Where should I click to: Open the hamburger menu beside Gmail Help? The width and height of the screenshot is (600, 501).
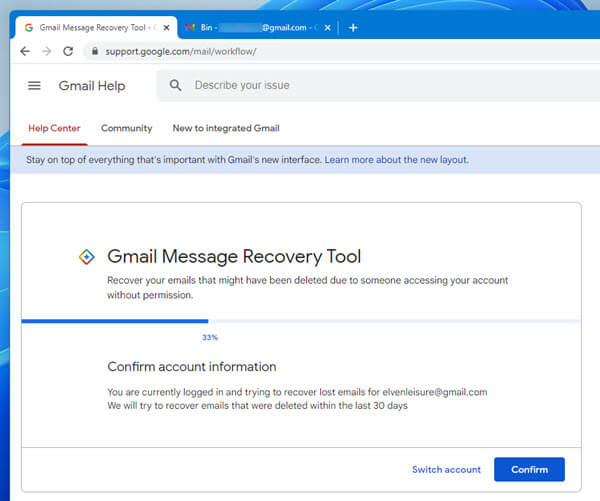click(x=34, y=85)
